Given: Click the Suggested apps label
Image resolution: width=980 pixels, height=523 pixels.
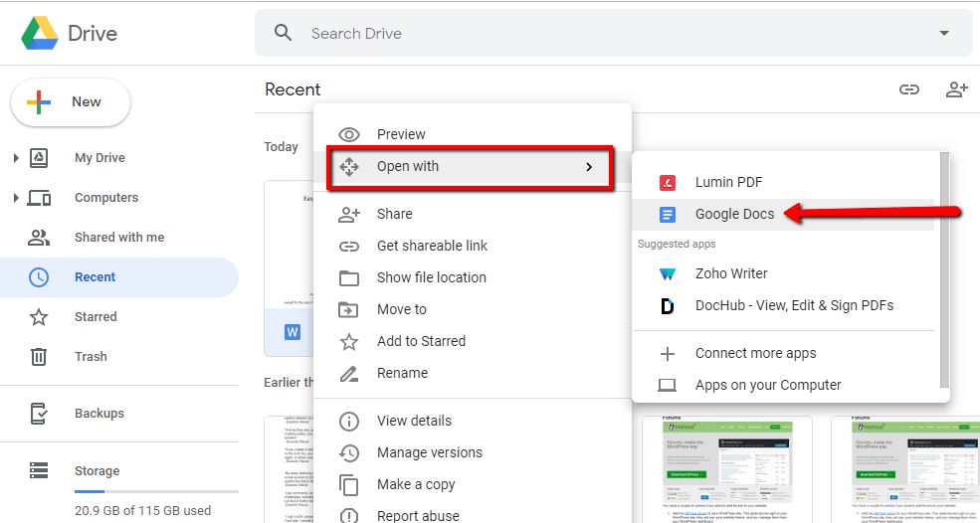Looking at the screenshot, I should (x=677, y=244).
